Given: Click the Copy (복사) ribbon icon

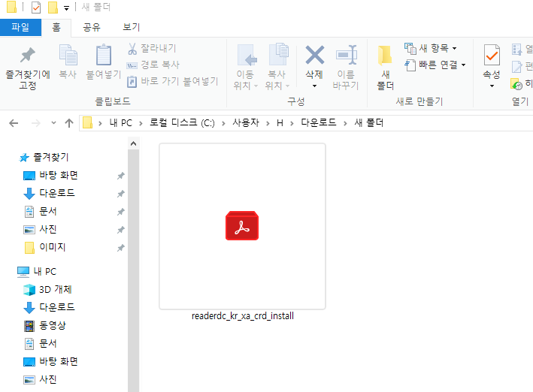Looking at the screenshot, I should pyautogui.click(x=68, y=55).
